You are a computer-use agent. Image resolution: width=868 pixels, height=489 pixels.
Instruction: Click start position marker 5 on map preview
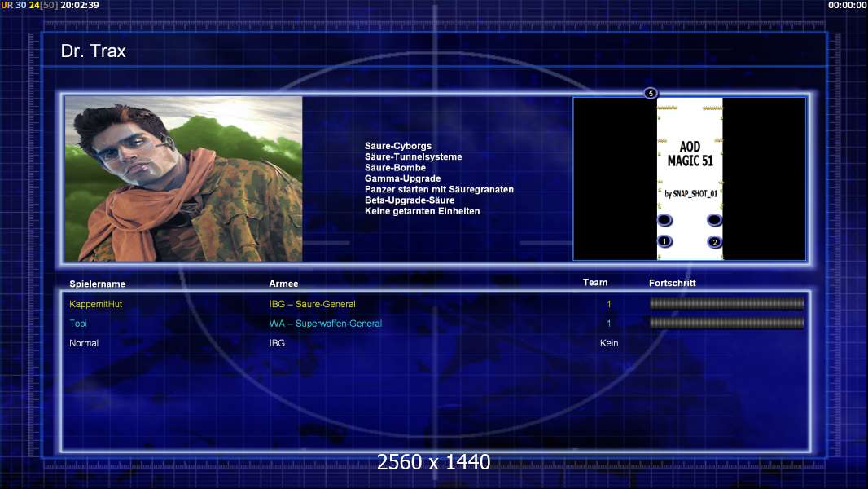(651, 93)
